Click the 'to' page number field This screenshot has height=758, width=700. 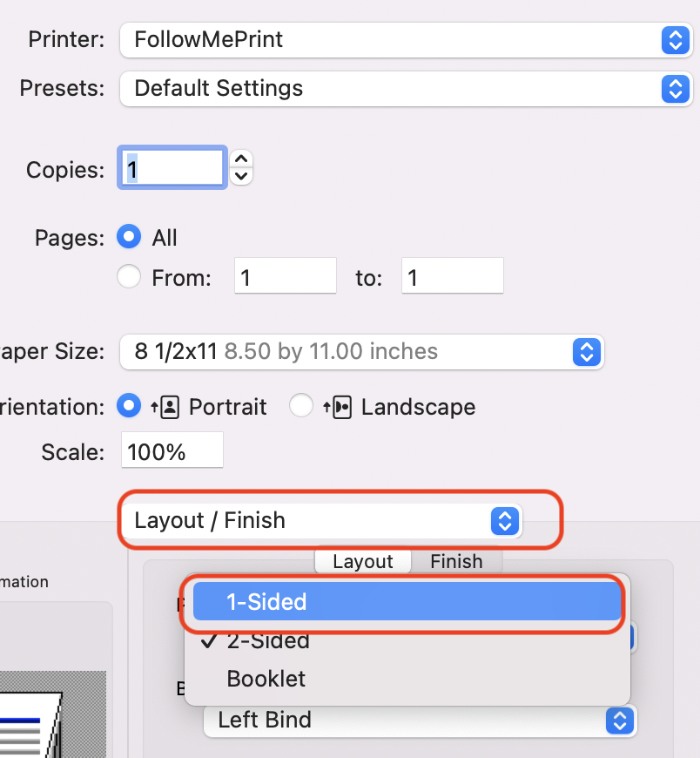point(452,278)
